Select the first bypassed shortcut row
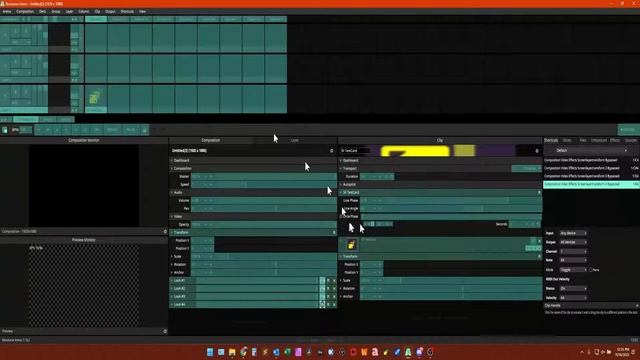Viewport: 640px width, 360px height. 591,160
